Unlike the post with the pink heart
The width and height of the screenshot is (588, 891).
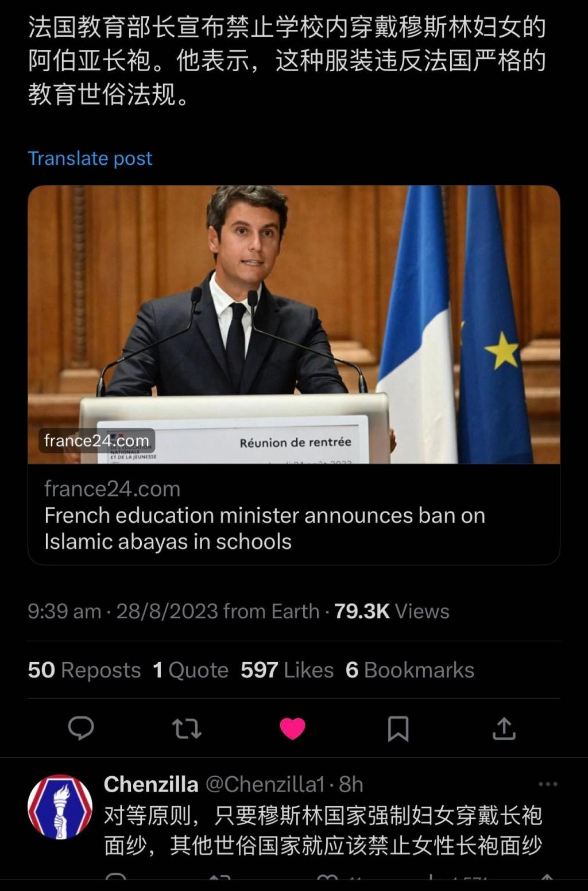click(x=292, y=729)
